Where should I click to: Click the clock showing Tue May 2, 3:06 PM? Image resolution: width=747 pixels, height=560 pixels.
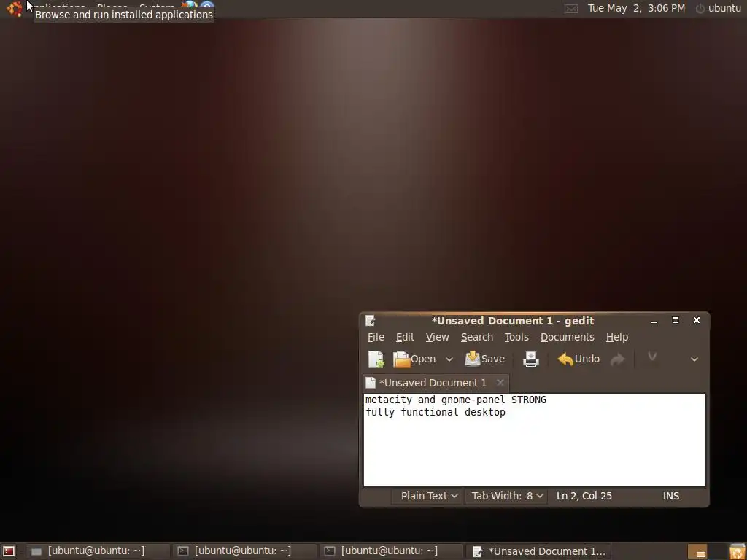(x=636, y=8)
